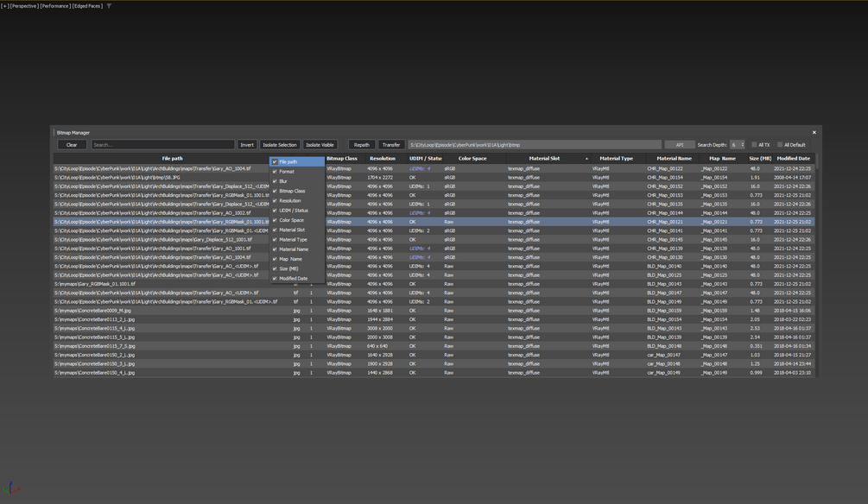Click the 2018-03-22 02:23 modified date
This screenshot has width=868, height=504.
coord(792,320)
